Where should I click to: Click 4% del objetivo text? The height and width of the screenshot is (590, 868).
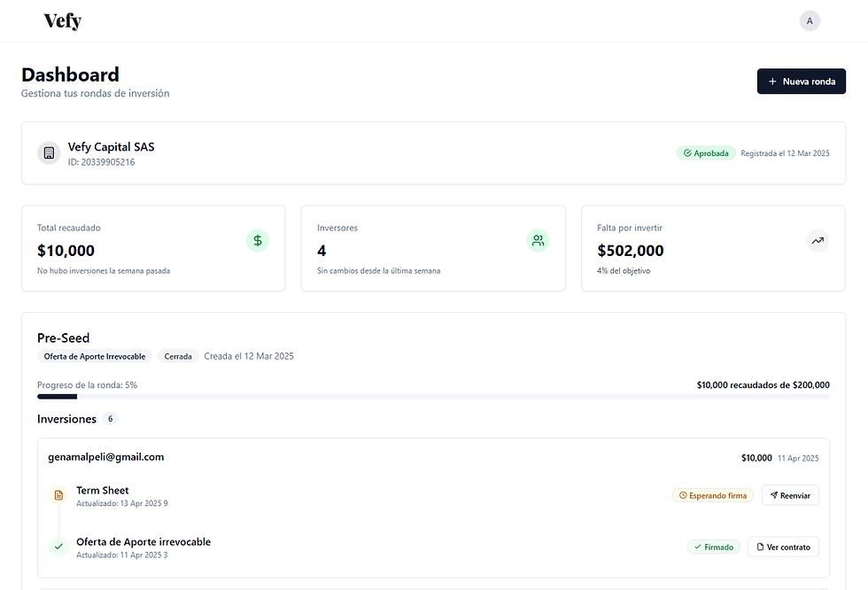pos(624,271)
